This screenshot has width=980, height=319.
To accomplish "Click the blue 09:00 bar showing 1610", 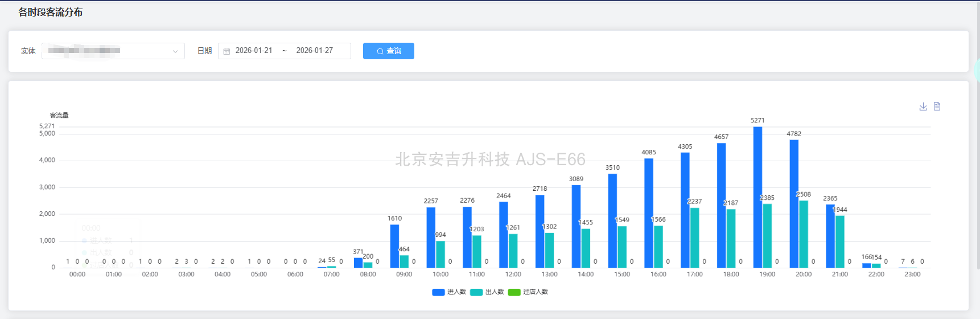I will (x=394, y=246).
